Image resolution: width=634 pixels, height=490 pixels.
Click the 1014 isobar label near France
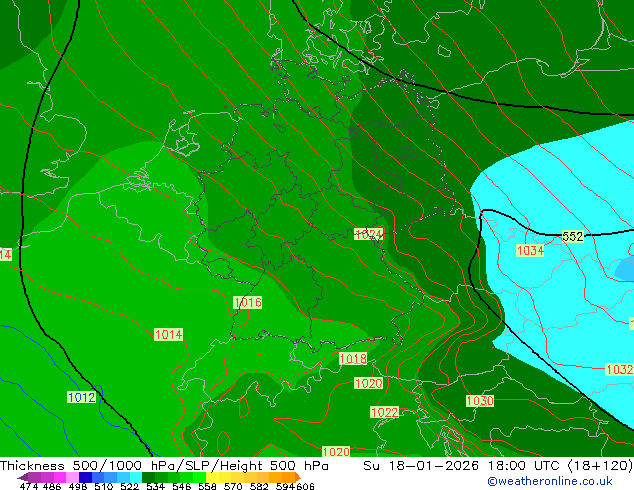(x=169, y=334)
